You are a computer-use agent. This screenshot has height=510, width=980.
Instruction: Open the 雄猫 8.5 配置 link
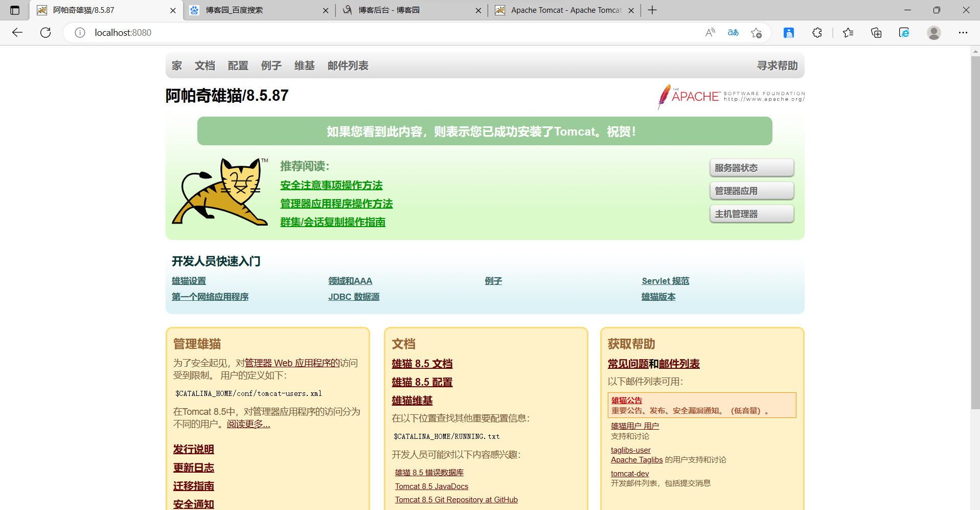pos(422,382)
